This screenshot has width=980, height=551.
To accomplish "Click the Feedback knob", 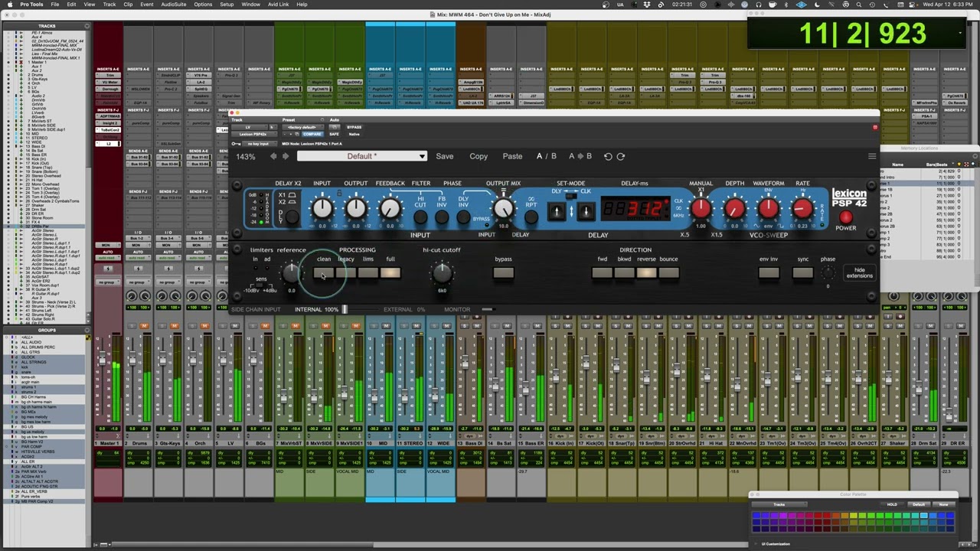I will (390, 208).
